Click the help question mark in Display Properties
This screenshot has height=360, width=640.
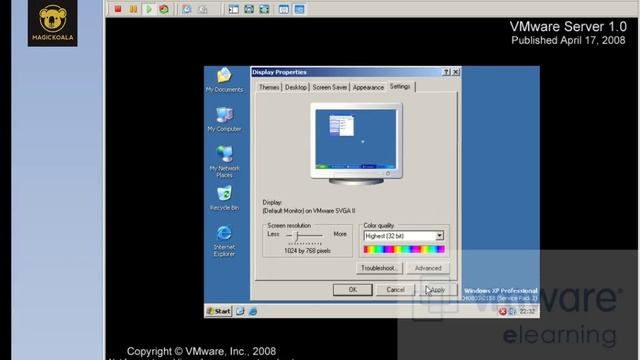(x=447, y=72)
